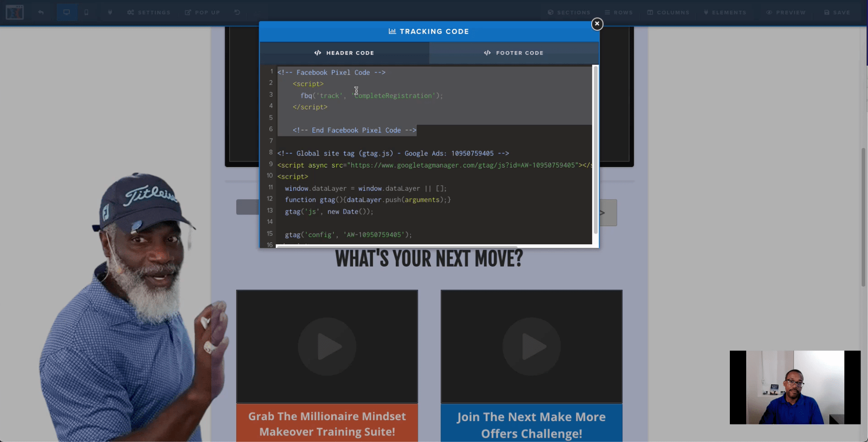Click the fbq track CompleteRegistration line
The height and width of the screenshot is (442, 868).
[372, 95]
